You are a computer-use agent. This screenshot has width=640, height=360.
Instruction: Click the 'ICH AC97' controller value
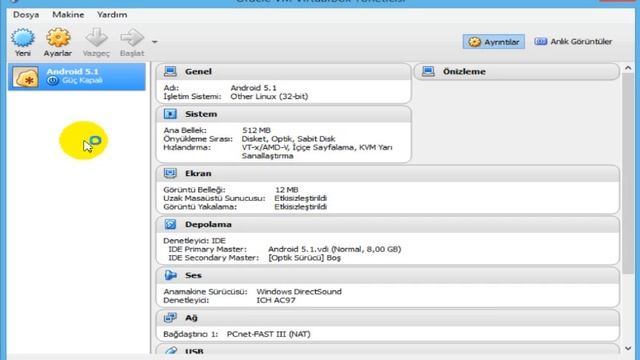276,300
